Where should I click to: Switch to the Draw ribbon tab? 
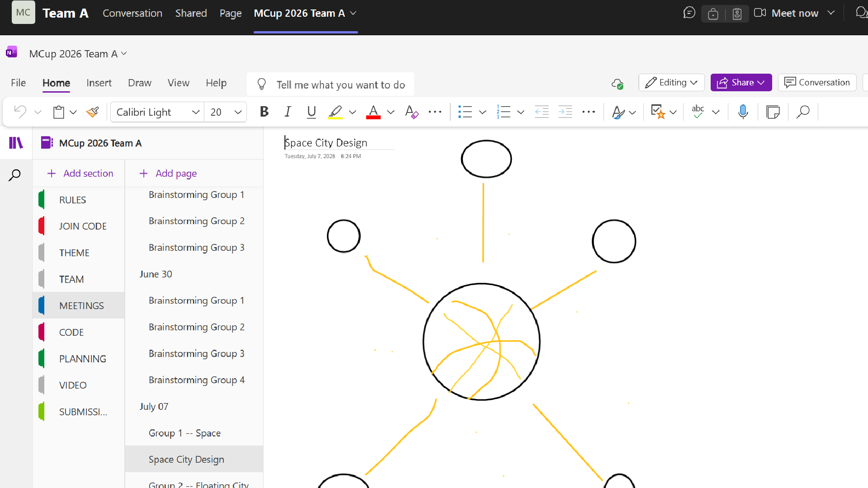click(140, 83)
